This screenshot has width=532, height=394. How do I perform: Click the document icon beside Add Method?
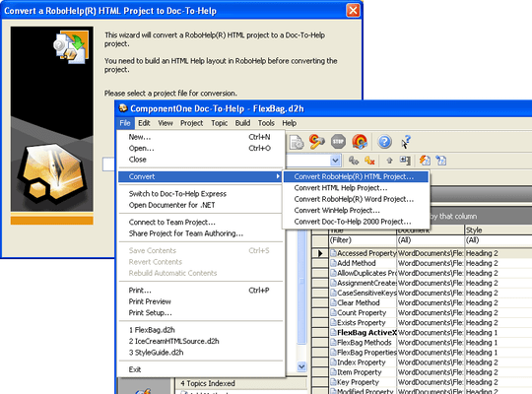coord(333,263)
